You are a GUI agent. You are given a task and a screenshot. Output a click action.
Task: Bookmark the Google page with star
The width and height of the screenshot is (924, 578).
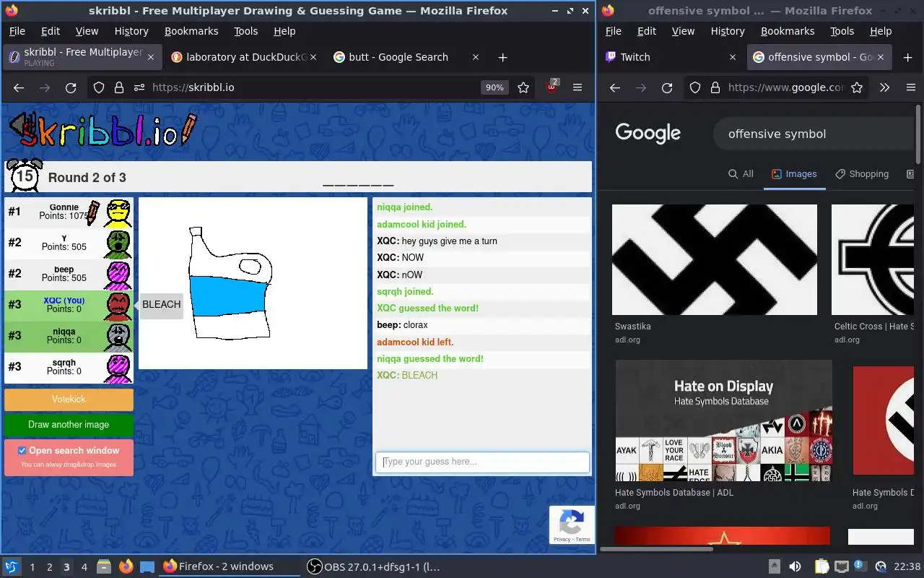click(x=857, y=87)
